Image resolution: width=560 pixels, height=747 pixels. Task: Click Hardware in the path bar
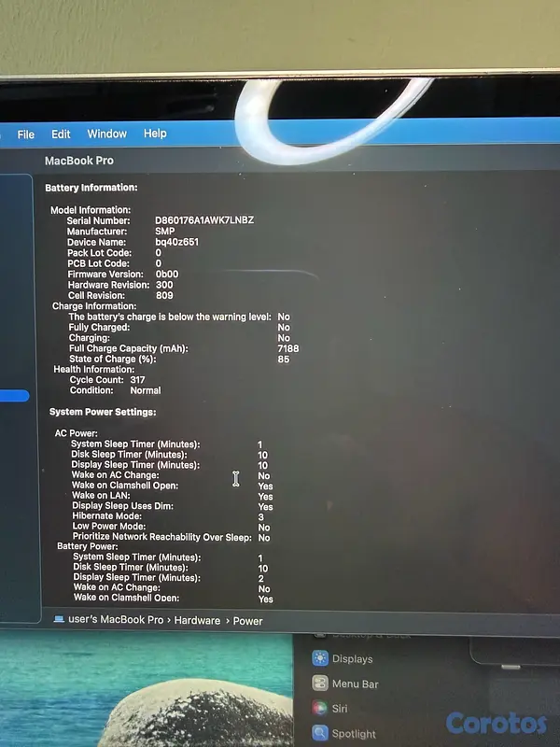[197, 620]
